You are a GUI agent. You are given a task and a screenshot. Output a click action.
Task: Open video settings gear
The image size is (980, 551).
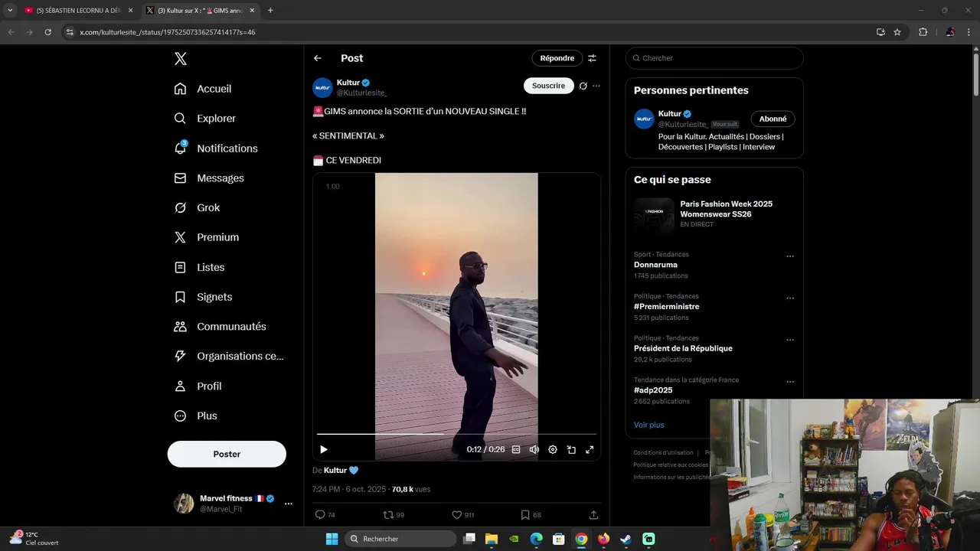[x=553, y=450]
